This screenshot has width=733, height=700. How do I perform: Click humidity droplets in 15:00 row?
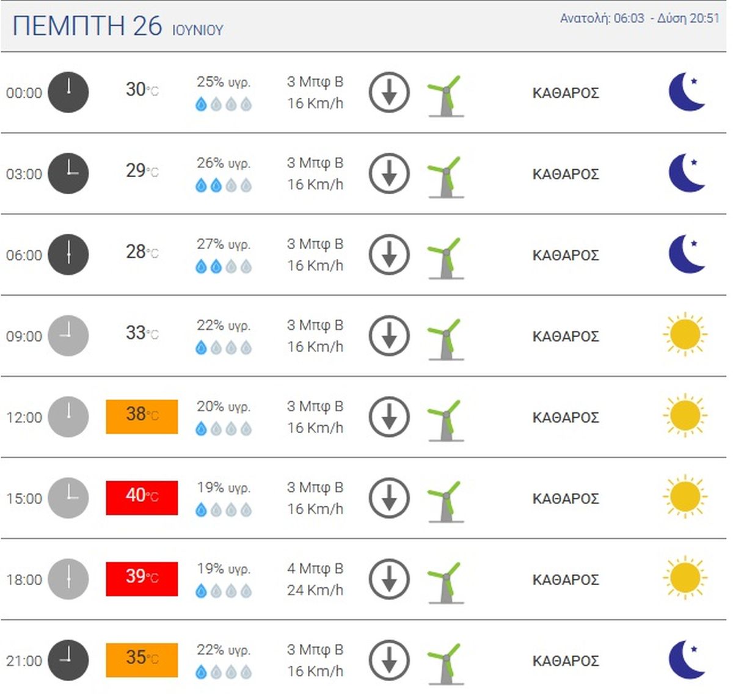[223, 509]
